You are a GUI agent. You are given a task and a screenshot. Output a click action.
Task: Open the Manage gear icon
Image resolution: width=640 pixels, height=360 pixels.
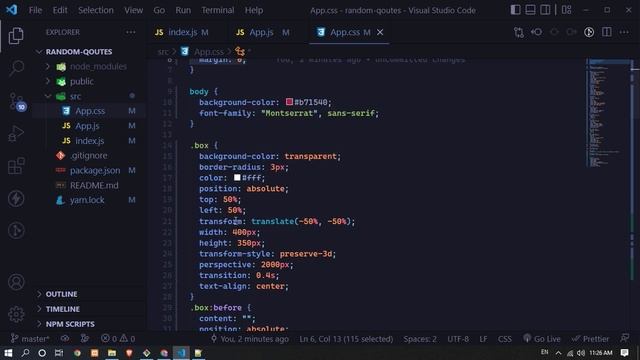16,314
